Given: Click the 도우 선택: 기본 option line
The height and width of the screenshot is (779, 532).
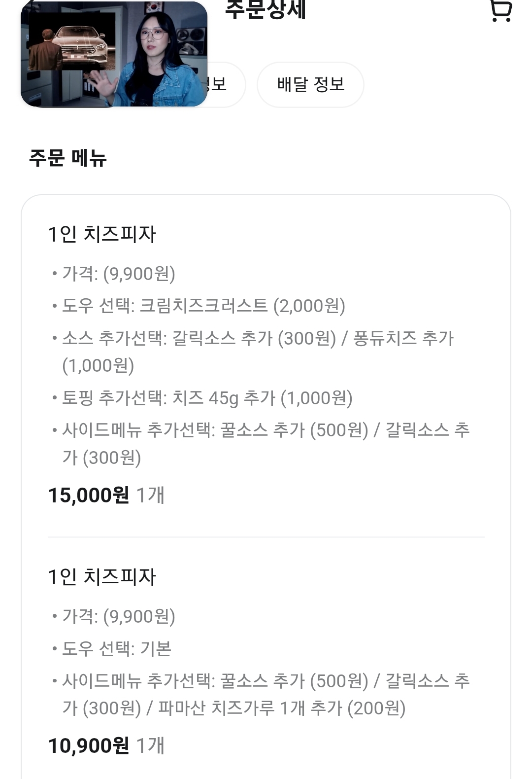Looking at the screenshot, I should point(117,648).
